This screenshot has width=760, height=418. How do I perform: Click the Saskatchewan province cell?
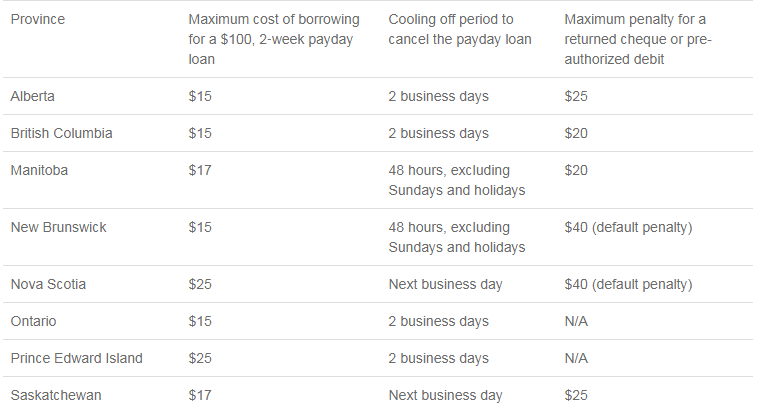pos(56,395)
